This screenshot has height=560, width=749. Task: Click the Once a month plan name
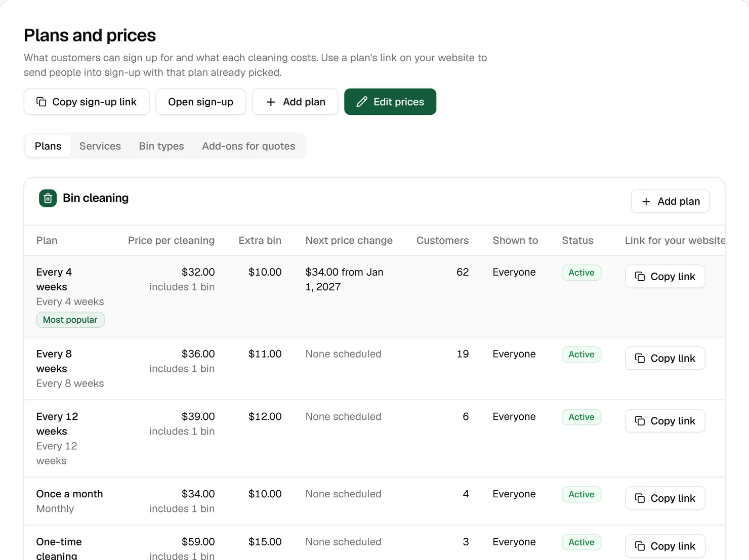69,494
